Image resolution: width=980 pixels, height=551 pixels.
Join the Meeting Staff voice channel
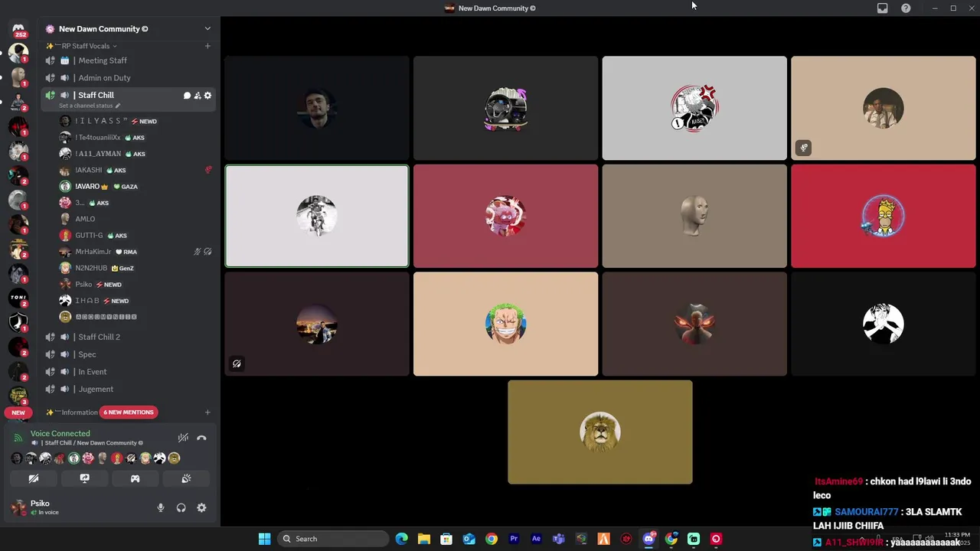pos(127,60)
